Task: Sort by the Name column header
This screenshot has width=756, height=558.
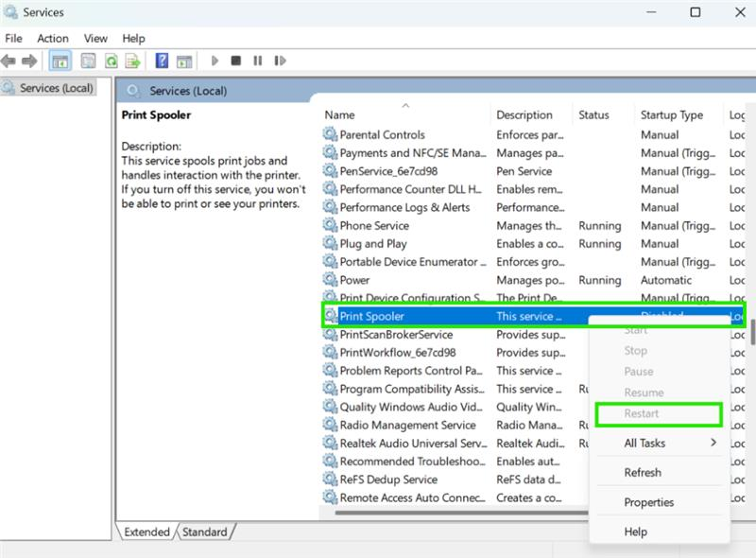Action: 405,114
